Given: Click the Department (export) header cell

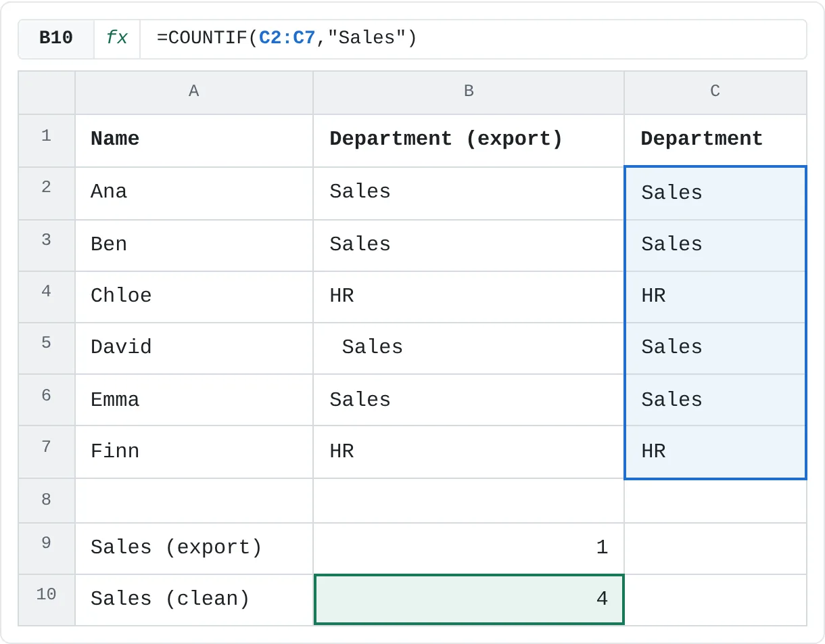Looking at the screenshot, I should click(469, 141).
